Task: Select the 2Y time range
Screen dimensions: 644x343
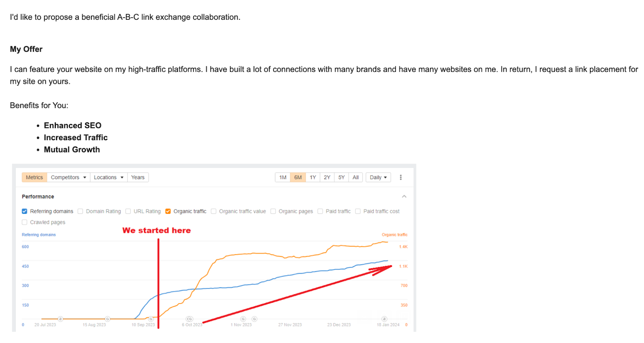Action: point(327,178)
